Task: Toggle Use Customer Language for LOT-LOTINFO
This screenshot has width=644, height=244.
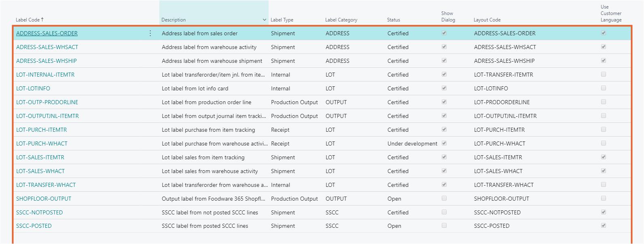Action: coord(604,88)
